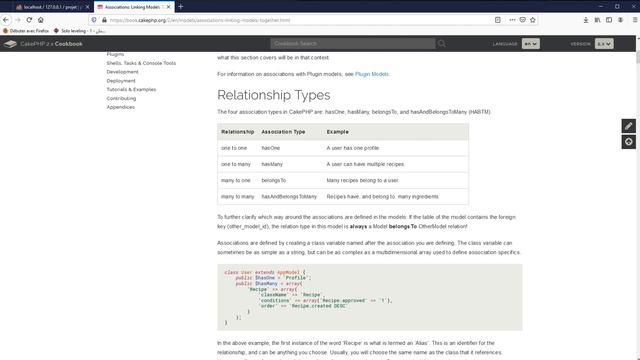Screen dimensions: 640x360
Task: Open the Contributing sidebar link
Action: tap(121, 98)
